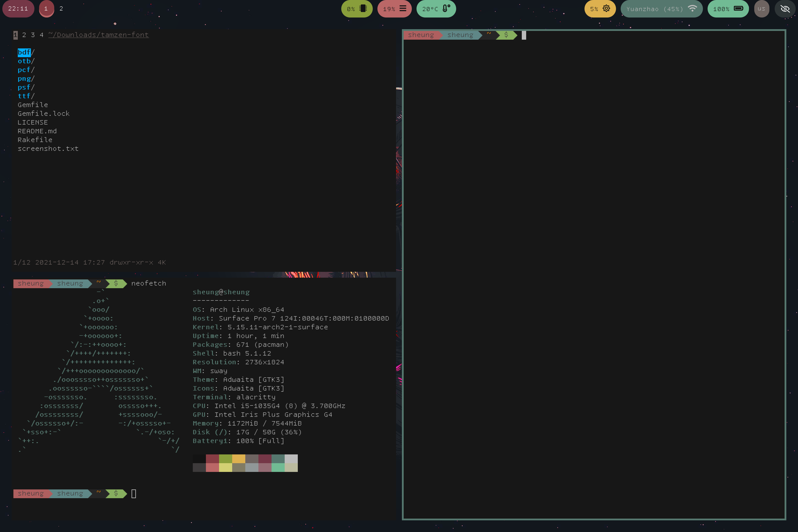The height and width of the screenshot is (532, 798).
Task: Select active workspace 1 in bar
Action: pyautogui.click(x=46, y=9)
